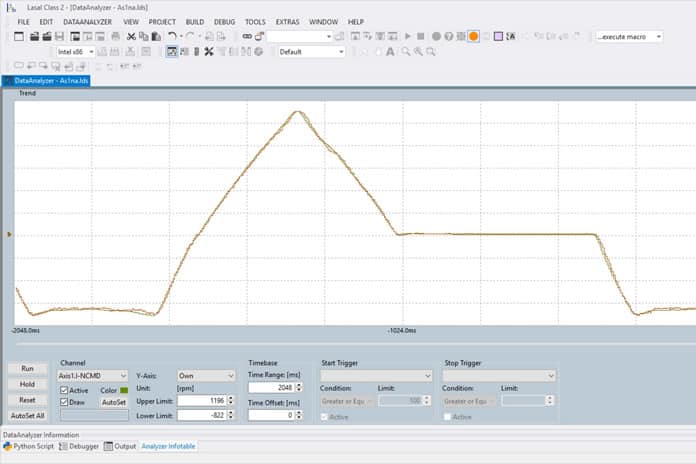
Task: Click the trigger level marker on left axis
Action: click(9, 234)
